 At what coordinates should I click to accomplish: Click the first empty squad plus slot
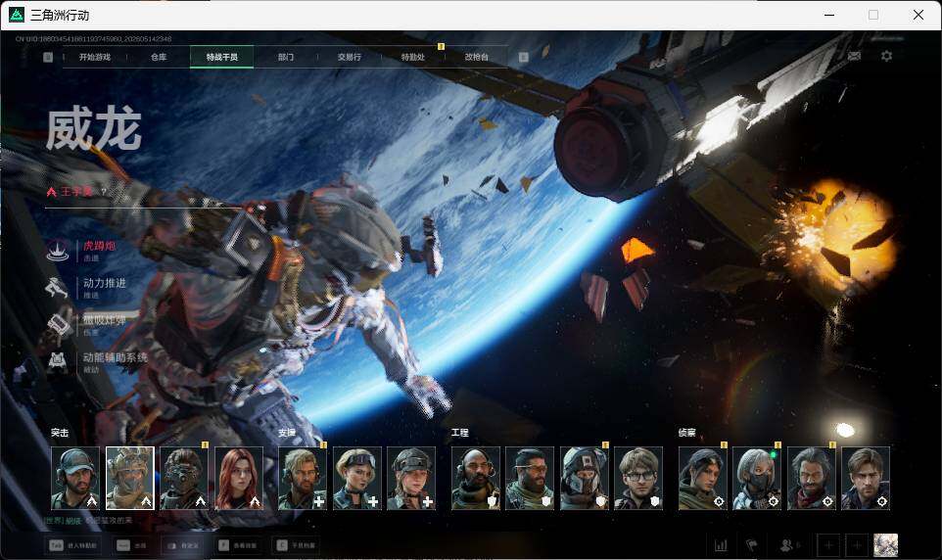tap(828, 545)
